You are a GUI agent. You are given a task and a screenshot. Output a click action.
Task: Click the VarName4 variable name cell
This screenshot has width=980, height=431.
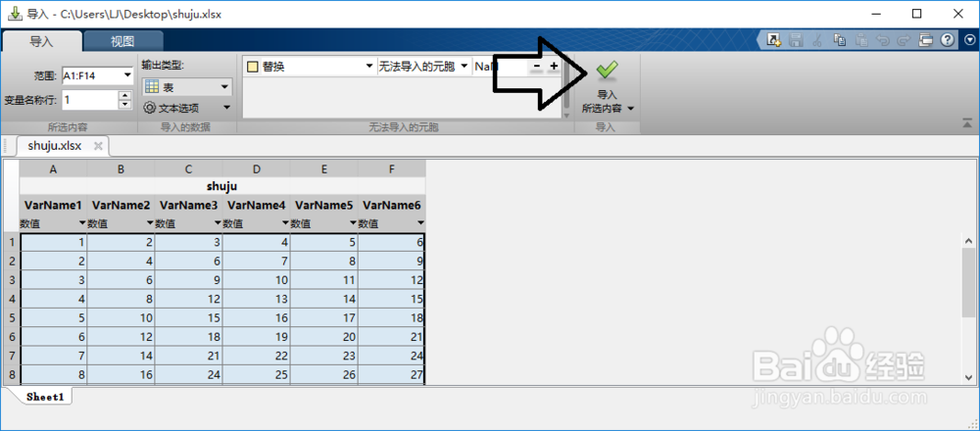256,206
